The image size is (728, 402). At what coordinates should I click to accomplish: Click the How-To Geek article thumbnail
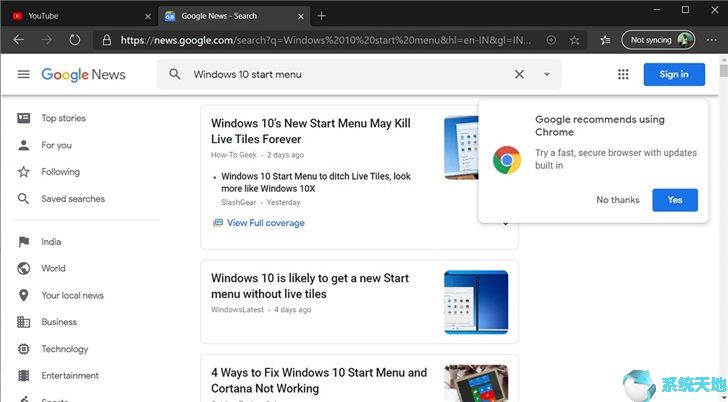[461, 148]
